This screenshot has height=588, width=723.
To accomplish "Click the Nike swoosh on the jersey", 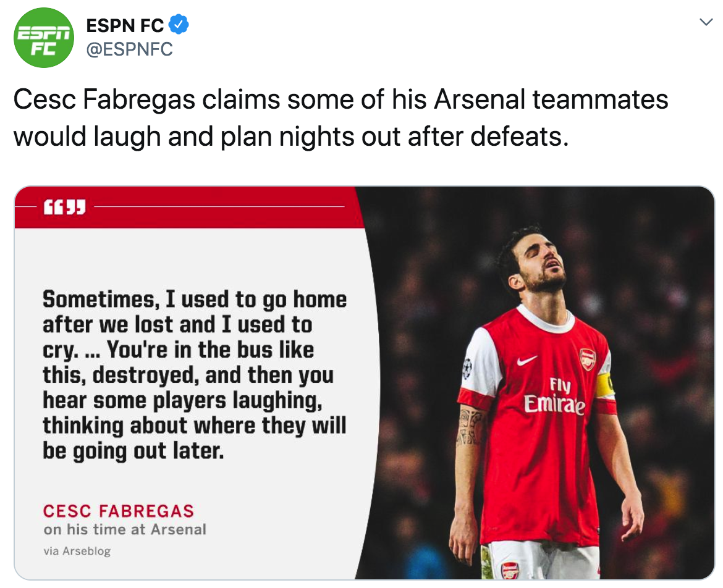I will point(527,360).
